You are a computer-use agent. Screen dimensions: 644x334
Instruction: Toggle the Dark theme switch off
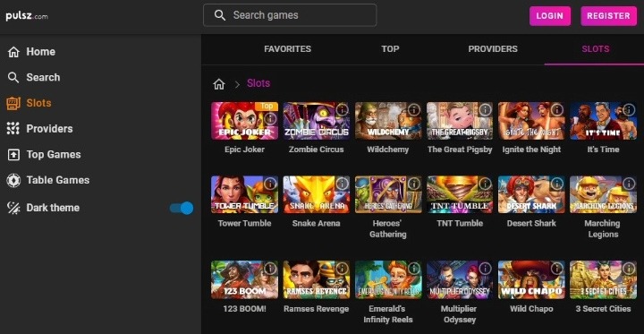click(182, 208)
